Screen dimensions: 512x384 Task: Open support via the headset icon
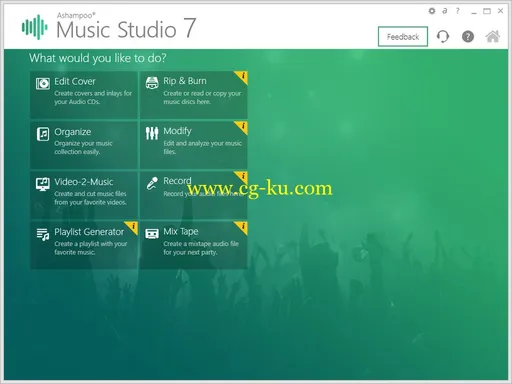click(443, 36)
